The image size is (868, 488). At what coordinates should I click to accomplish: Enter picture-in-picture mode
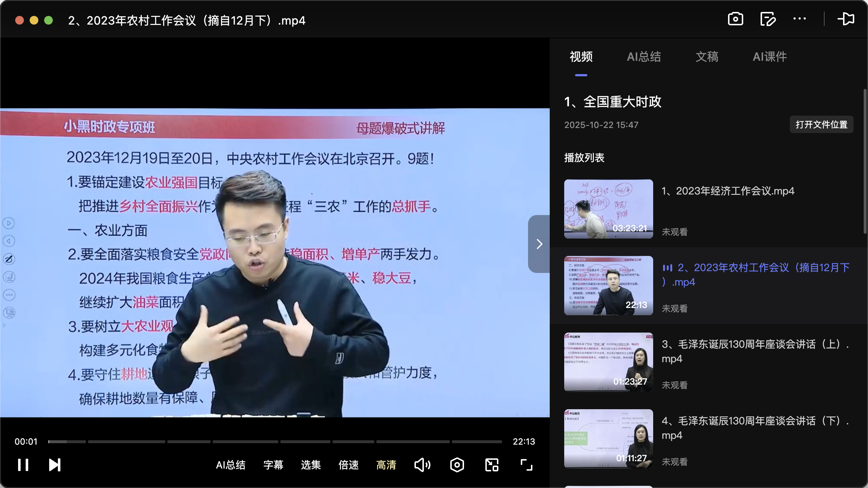pyautogui.click(x=492, y=465)
